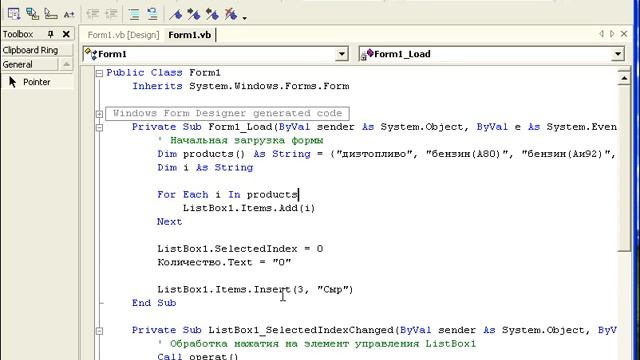The width and height of the screenshot is (640, 360).
Task: Click the comment 'Обработка нажатия на элемент управления ListBox1'
Action: point(317,344)
